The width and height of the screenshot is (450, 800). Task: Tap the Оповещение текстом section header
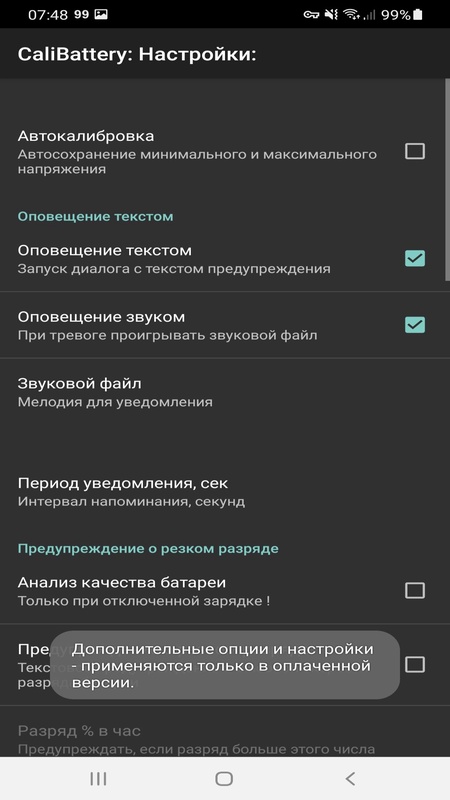(x=95, y=216)
